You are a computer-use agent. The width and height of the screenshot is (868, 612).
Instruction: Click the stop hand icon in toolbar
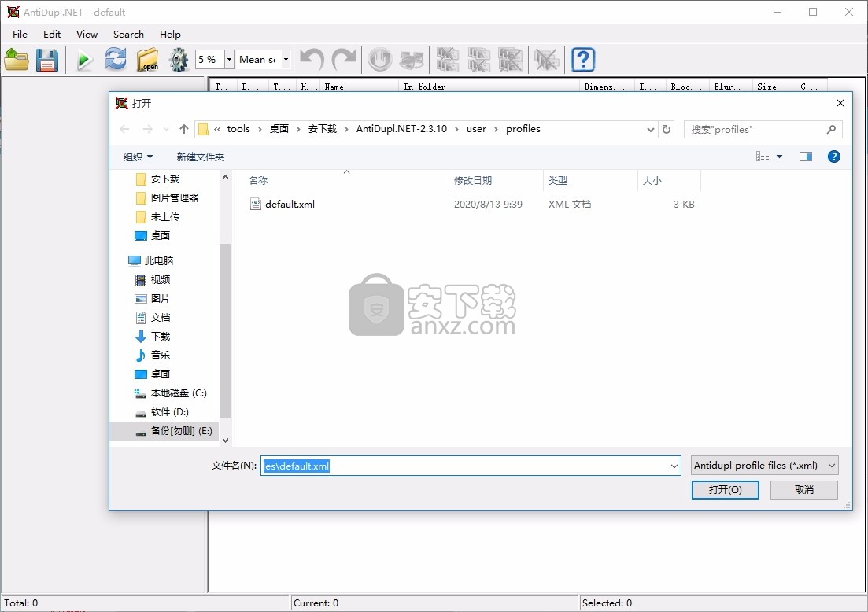coord(380,59)
